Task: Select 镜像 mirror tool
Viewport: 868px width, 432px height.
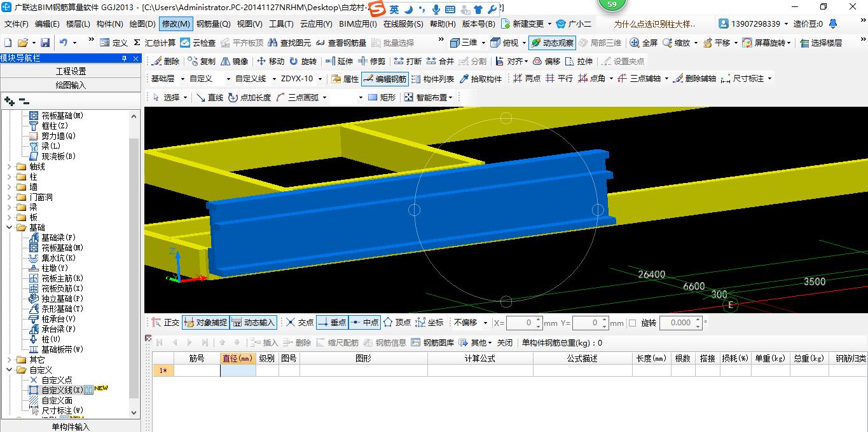Action: (235, 62)
